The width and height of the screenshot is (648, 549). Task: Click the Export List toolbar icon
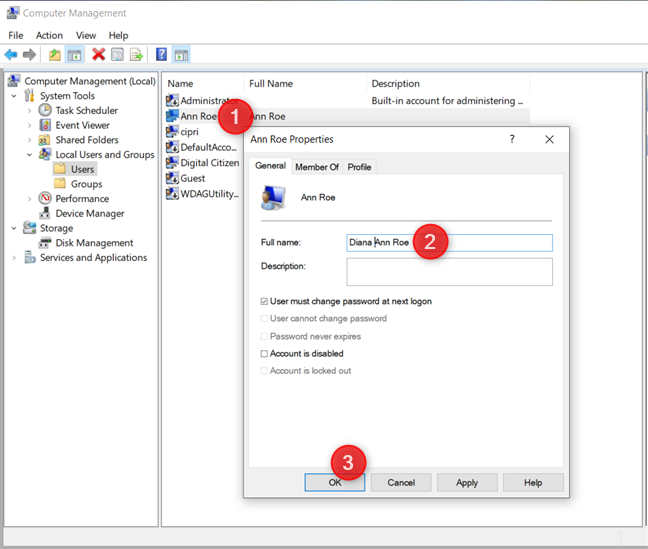click(136, 55)
